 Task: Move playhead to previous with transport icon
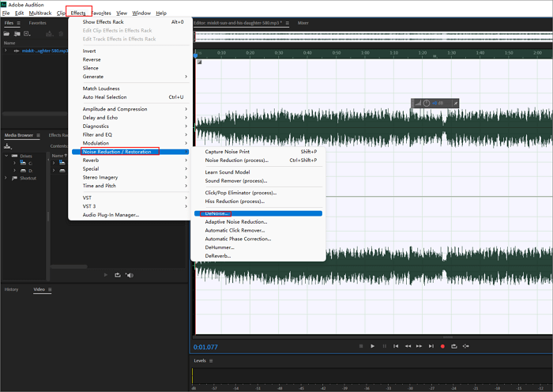(x=396, y=346)
